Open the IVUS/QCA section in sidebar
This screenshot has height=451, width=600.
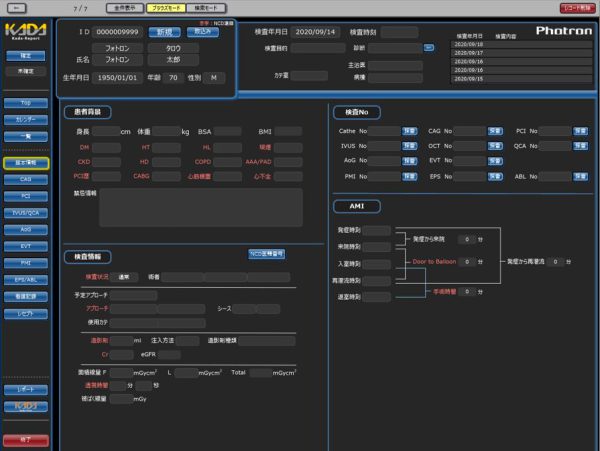[x=25, y=212]
